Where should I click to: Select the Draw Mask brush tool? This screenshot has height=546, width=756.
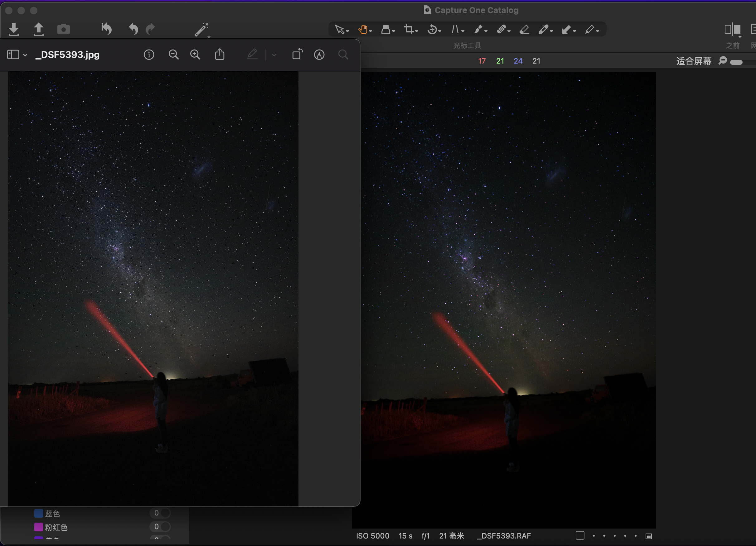pyautogui.click(x=478, y=30)
